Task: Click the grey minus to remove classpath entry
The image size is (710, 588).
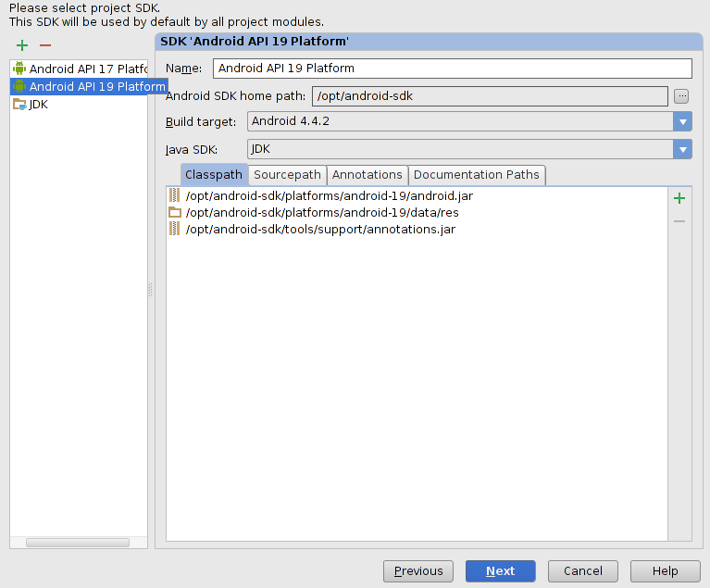Action: [x=679, y=221]
